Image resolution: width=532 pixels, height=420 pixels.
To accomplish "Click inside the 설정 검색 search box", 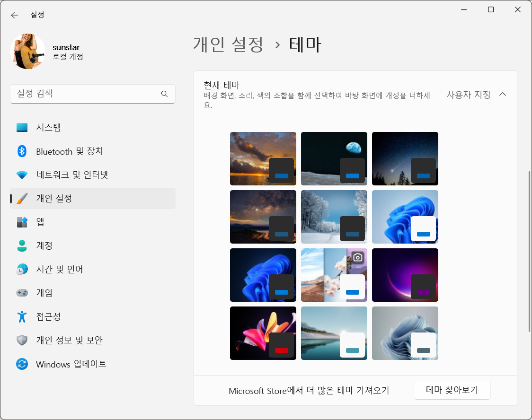I will pyautogui.click(x=85, y=94).
